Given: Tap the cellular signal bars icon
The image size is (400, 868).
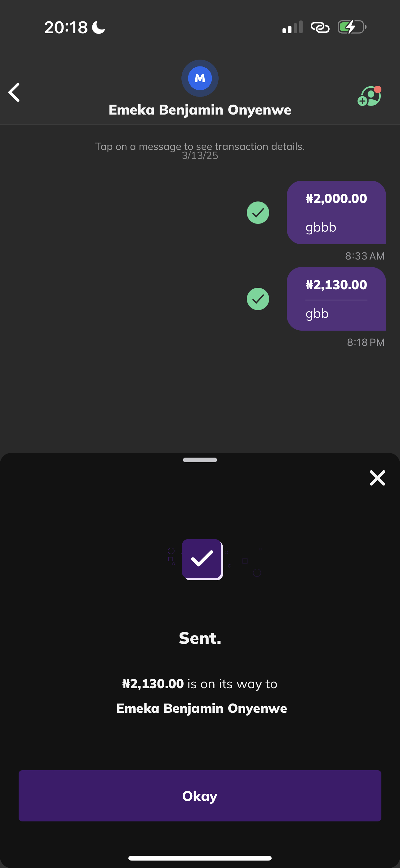Looking at the screenshot, I should click(292, 27).
